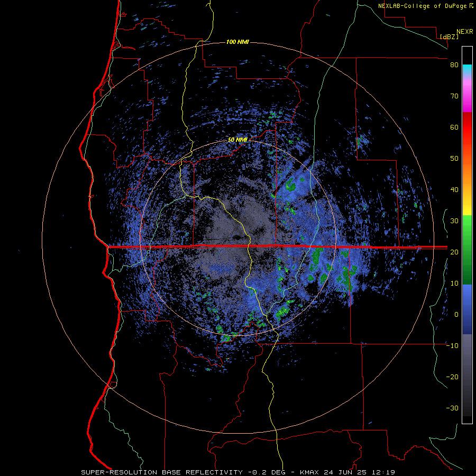Click the 30 value on the dBZ scale
Image resolution: width=476 pixels, height=476 pixels.
click(454, 221)
